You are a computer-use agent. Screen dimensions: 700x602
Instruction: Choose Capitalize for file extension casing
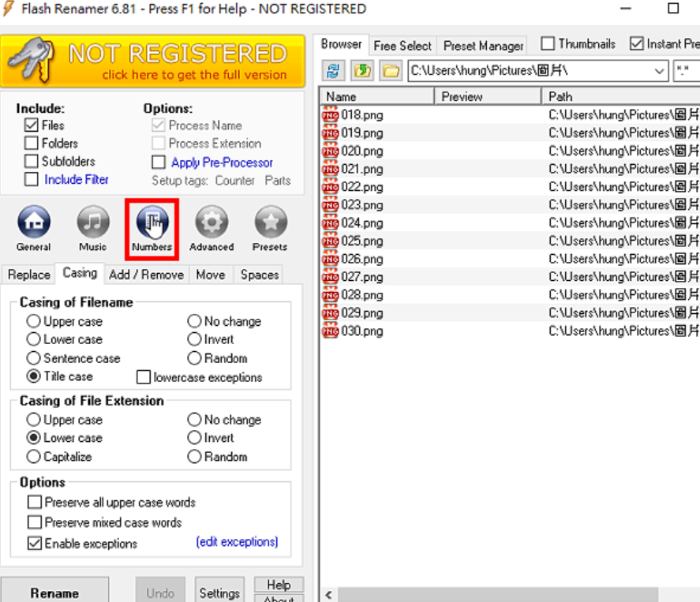33,457
